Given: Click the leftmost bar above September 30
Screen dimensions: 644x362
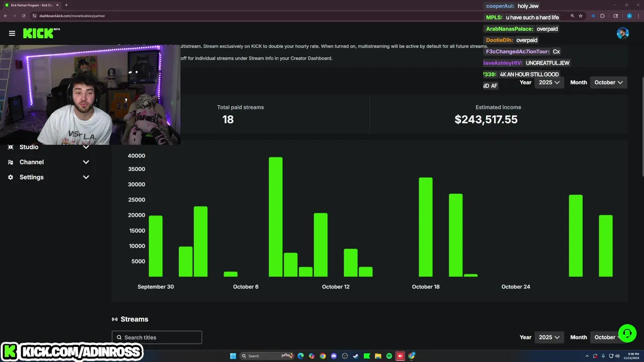Looking at the screenshot, I should (155, 246).
